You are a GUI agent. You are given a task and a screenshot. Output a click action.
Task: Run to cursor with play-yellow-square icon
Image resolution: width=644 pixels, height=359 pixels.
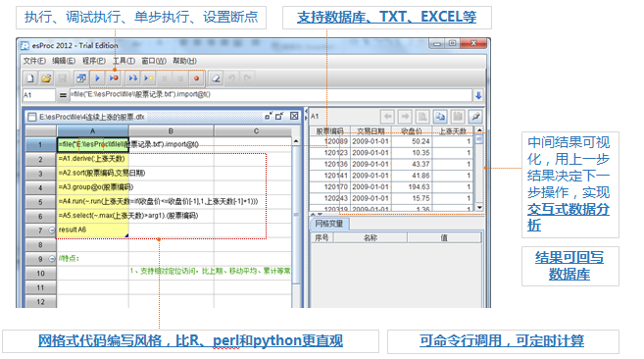pyautogui.click(x=148, y=77)
